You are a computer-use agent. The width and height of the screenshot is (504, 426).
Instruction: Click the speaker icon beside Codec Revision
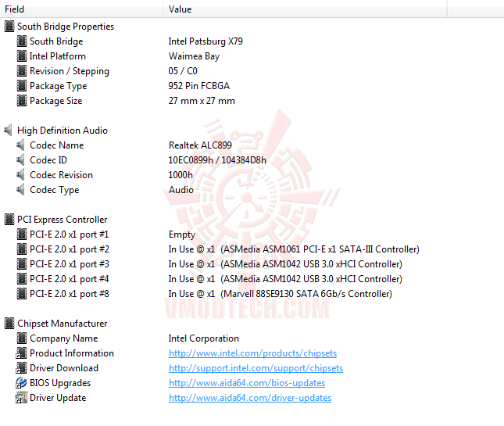coord(20,175)
